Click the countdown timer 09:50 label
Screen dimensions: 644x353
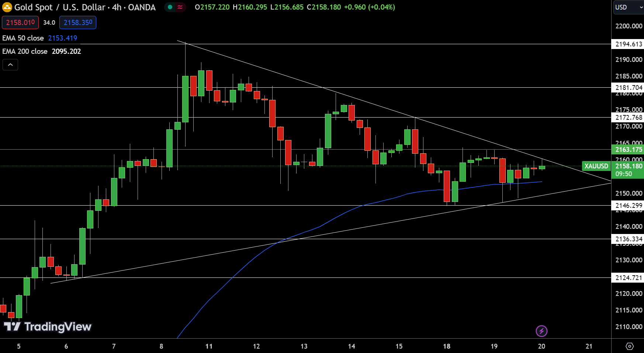[x=623, y=174]
